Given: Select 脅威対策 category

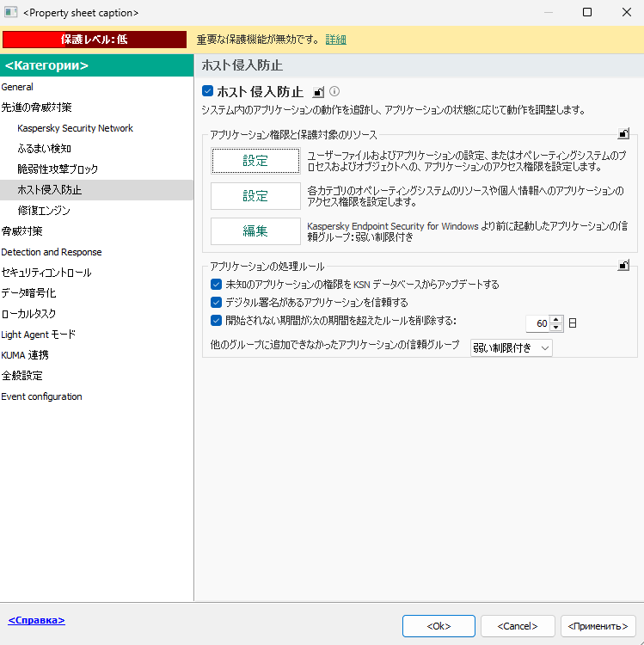Looking at the screenshot, I should click(x=96, y=231).
